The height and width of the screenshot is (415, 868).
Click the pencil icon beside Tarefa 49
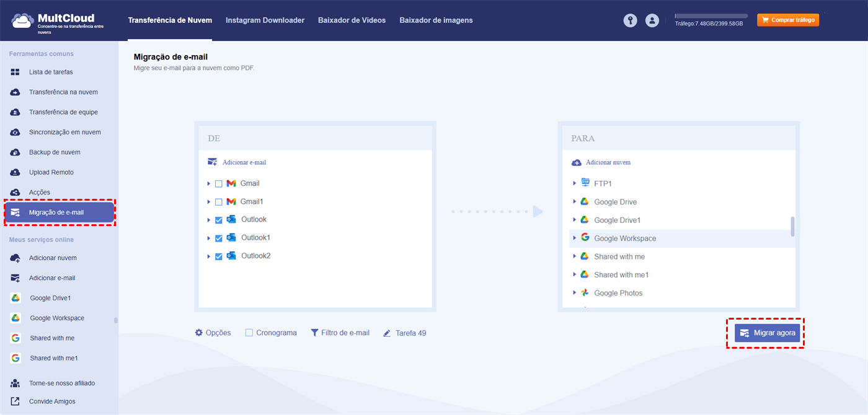click(x=387, y=333)
